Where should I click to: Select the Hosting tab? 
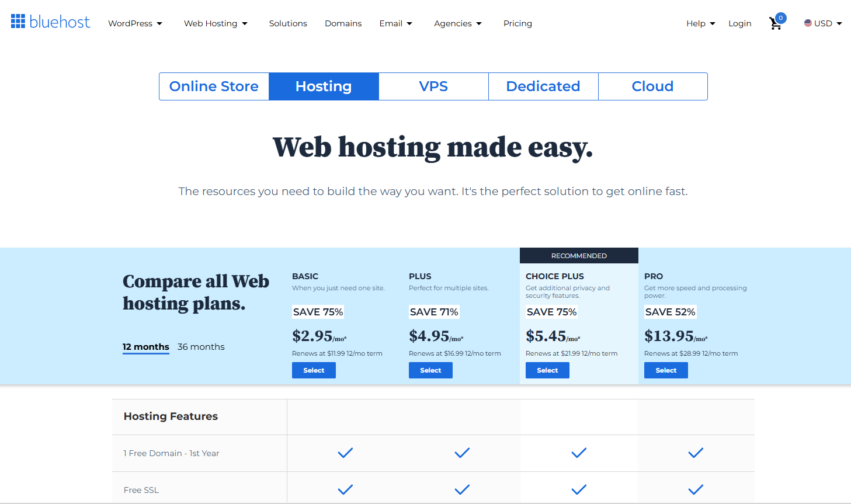pos(324,86)
